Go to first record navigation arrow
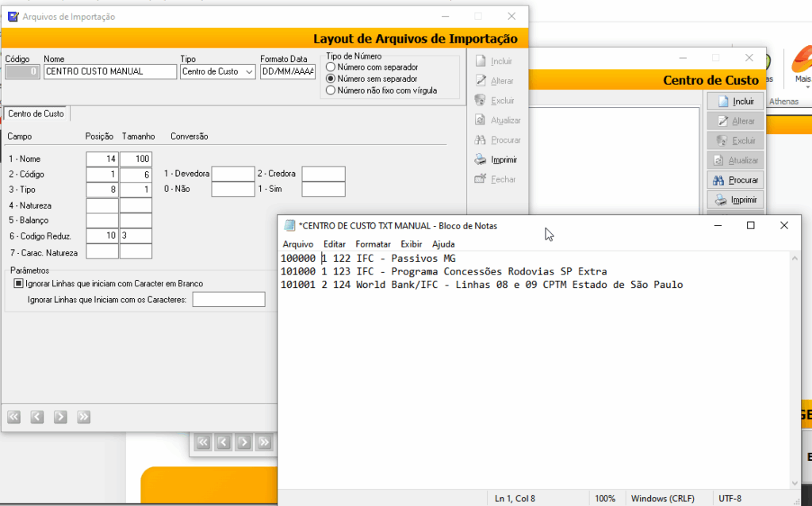The width and height of the screenshot is (812, 506). (13, 417)
